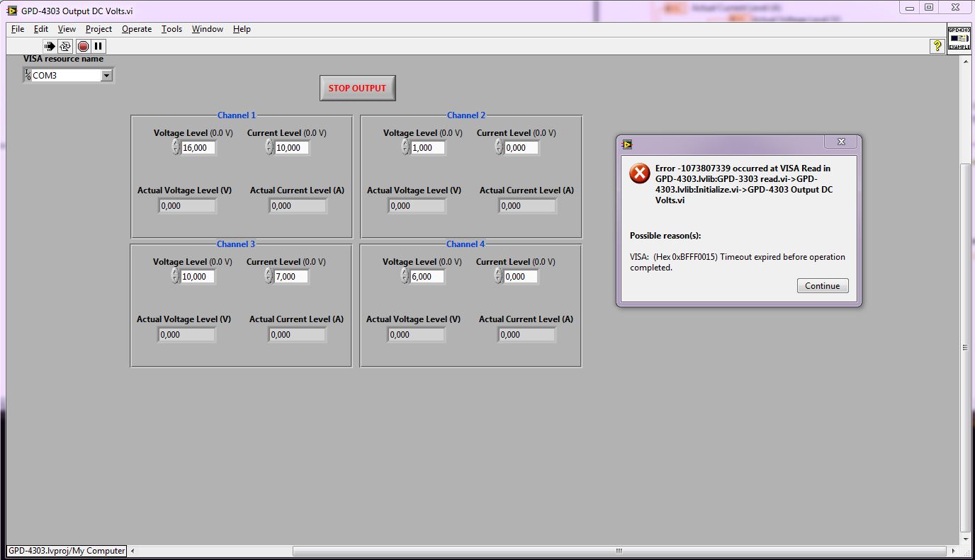This screenshot has height=560, width=975.
Task: Click the STOP OUTPUT button
Action: (x=357, y=88)
